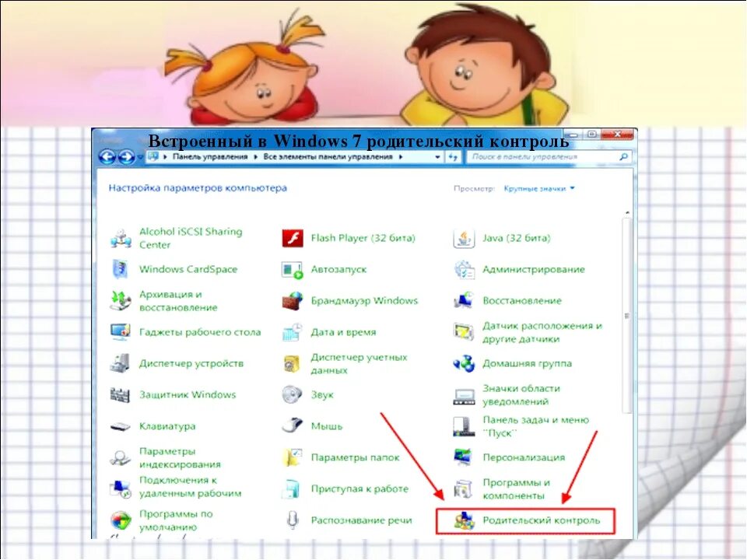Click the Настройка параметров компьютера heading
Viewport: 747px width, 560px height.
[198, 188]
